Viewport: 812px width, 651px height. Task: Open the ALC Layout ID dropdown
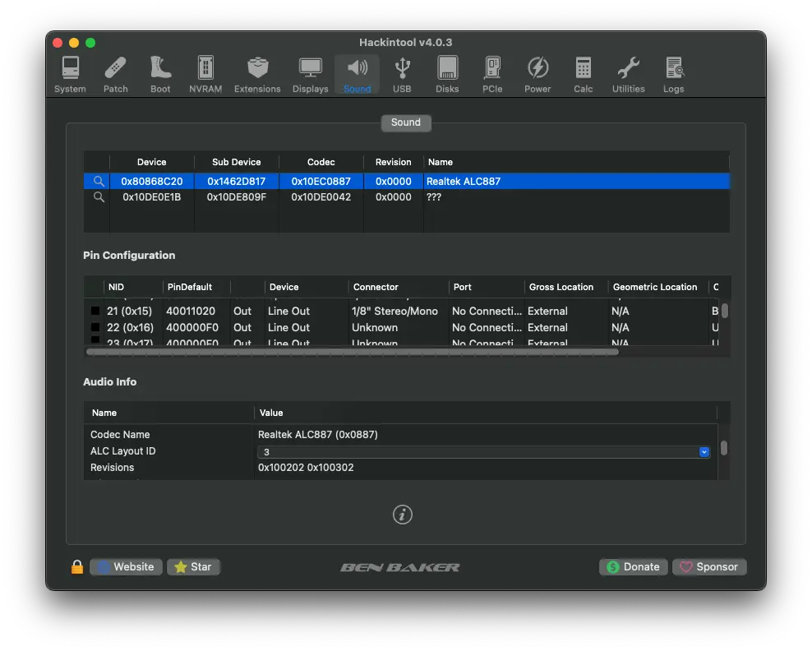coord(484,451)
